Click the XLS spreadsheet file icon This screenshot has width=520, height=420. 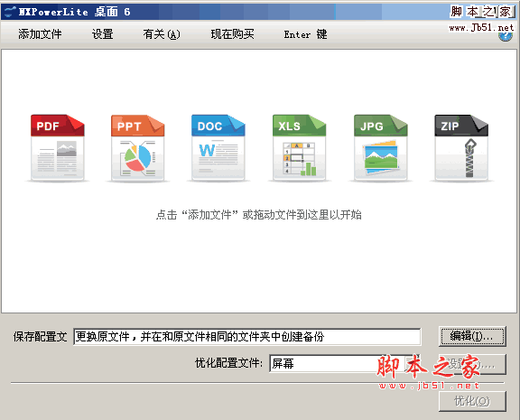299,147
